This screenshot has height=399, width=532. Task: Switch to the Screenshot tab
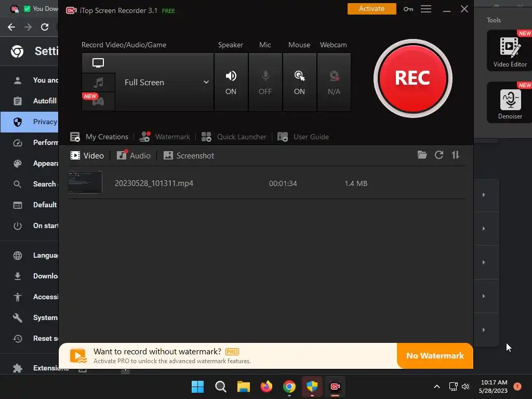tap(189, 156)
